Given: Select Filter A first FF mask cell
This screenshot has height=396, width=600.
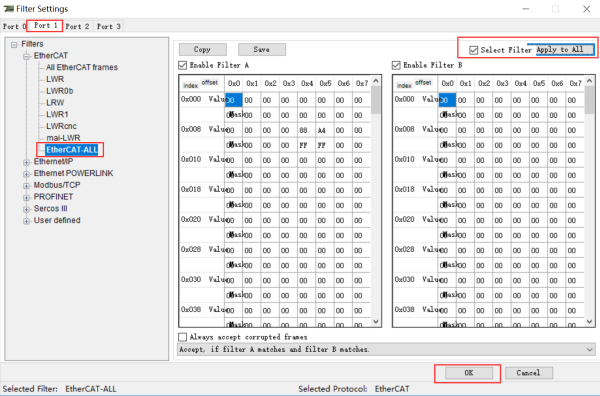Looking at the screenshot, I should (304, 145).
